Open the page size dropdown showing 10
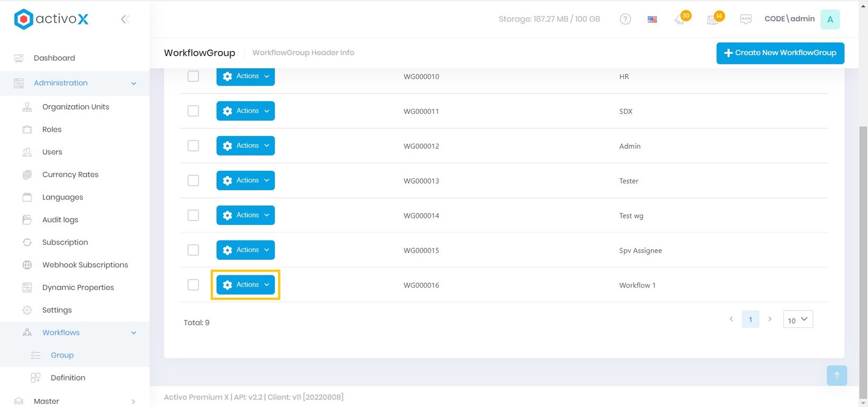The height and width of the screenshot is (407, 868). [798, 320]
